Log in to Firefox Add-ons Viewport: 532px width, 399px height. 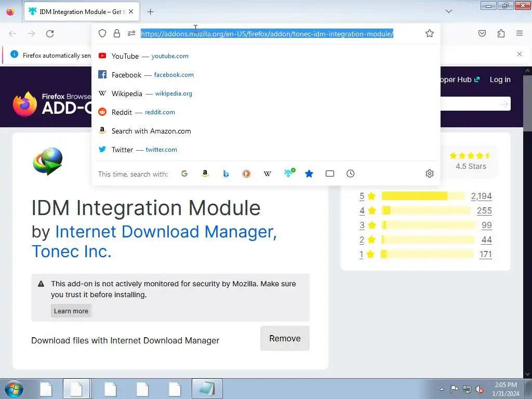tap(500, 79)
